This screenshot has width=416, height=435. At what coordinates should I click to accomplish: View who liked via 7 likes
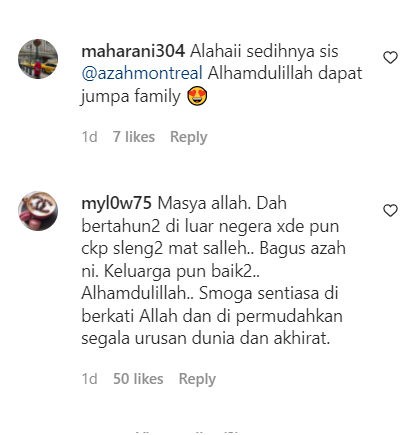click(x=134, y=137)
